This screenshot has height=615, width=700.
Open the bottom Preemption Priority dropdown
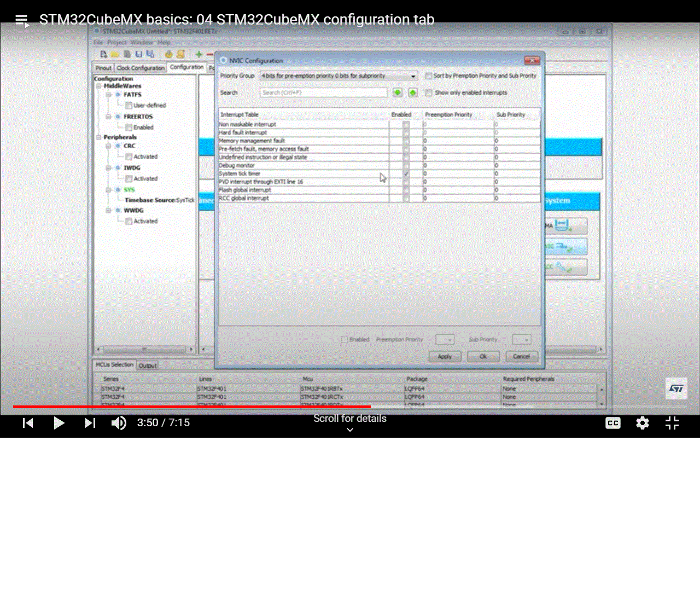[445, 340]
